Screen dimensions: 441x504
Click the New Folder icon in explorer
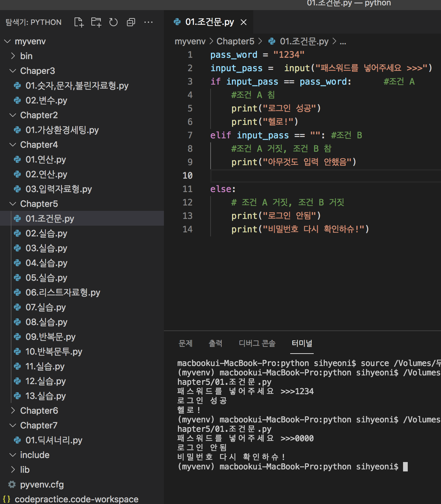click(x=96, y=22)
